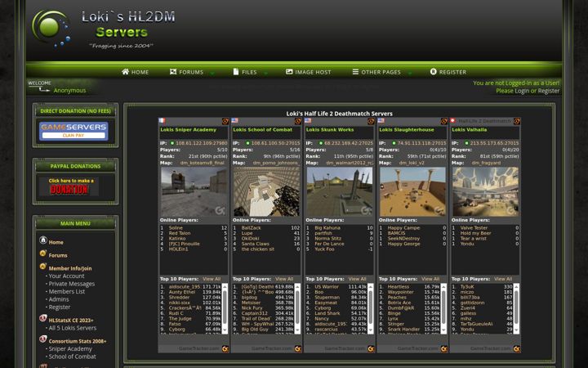
Task: Click the Half-Life game icon on the Lokis Skunk Works card
Action: 371,121
